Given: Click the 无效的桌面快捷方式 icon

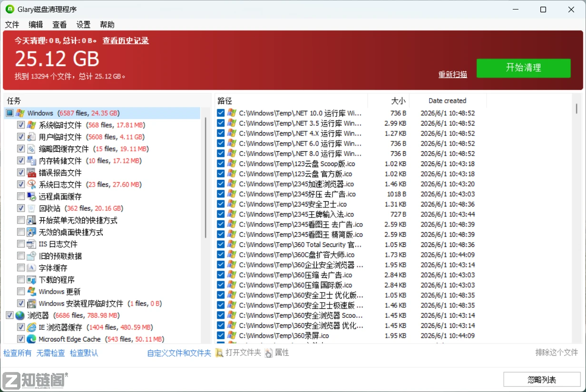Looking at the screenshot, I should click(31, 232).
